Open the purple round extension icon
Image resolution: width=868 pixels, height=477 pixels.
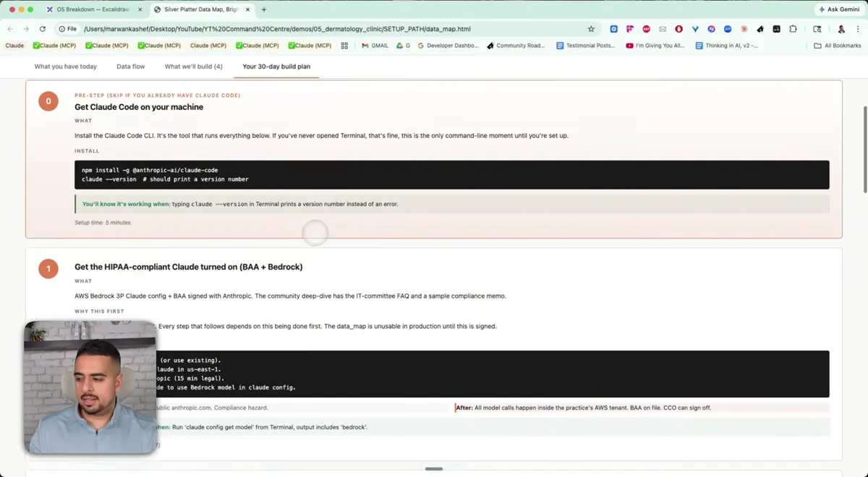pyautogui.click(x=711, y=29)
